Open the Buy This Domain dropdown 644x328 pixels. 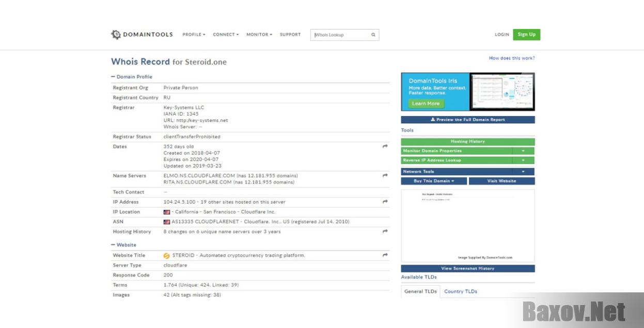434,181
